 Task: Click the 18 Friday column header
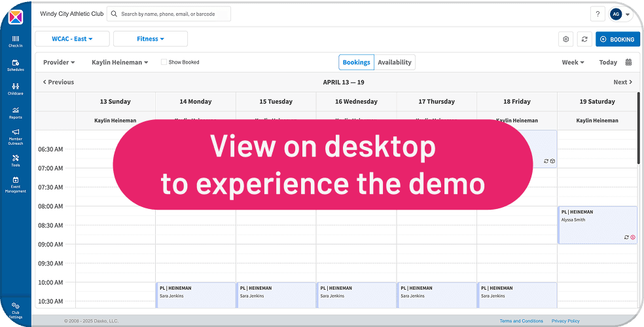(517, 101)
